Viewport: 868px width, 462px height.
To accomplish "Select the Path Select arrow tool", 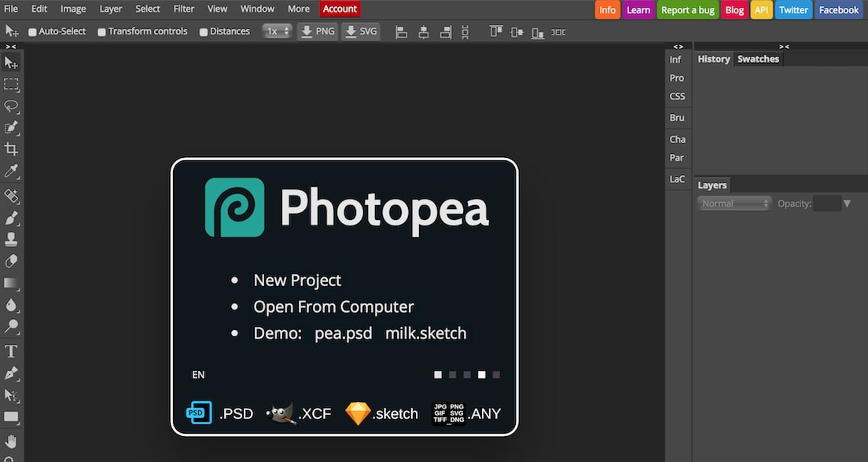I will click(x=11, y=395).
